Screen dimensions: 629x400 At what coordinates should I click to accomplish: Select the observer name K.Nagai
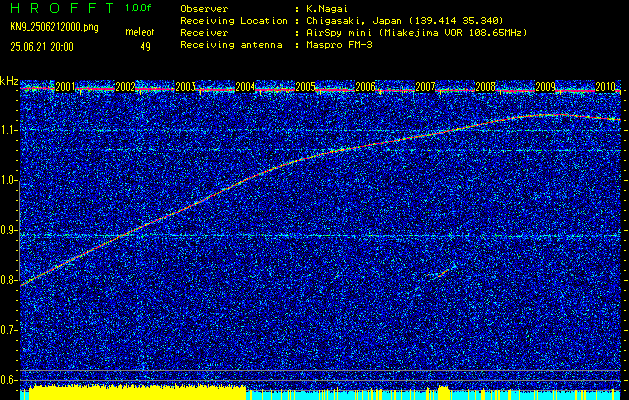pyautogui.click(x=325, y=8)
